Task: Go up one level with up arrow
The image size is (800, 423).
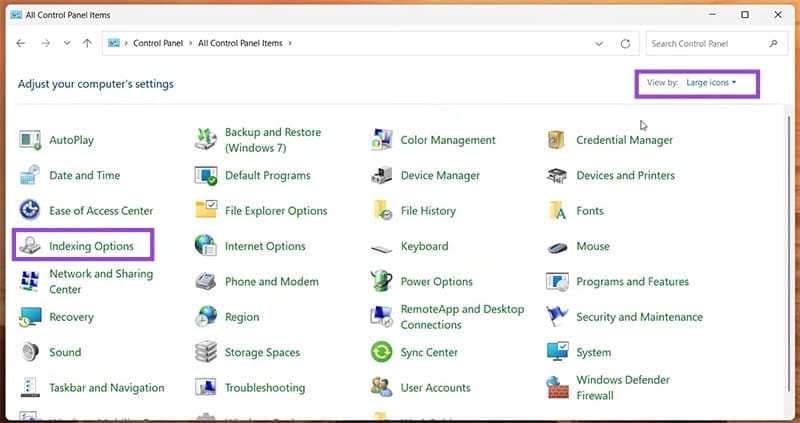Action: click(87, 43)
